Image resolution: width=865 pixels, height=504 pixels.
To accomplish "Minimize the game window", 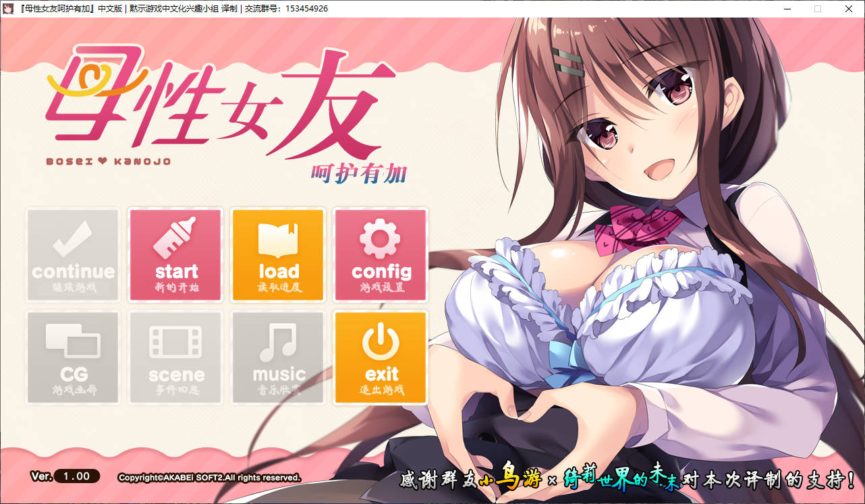I will 787,9.
